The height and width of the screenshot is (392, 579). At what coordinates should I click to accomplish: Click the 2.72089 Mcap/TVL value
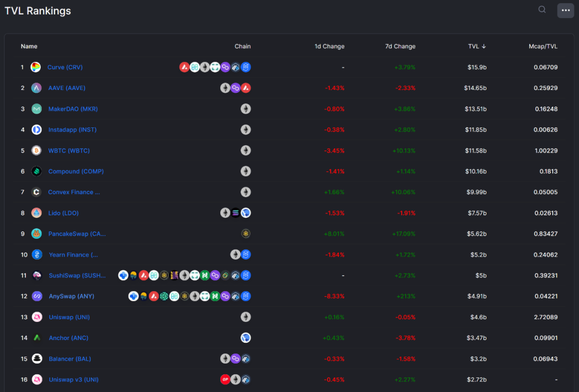point(546,317)
